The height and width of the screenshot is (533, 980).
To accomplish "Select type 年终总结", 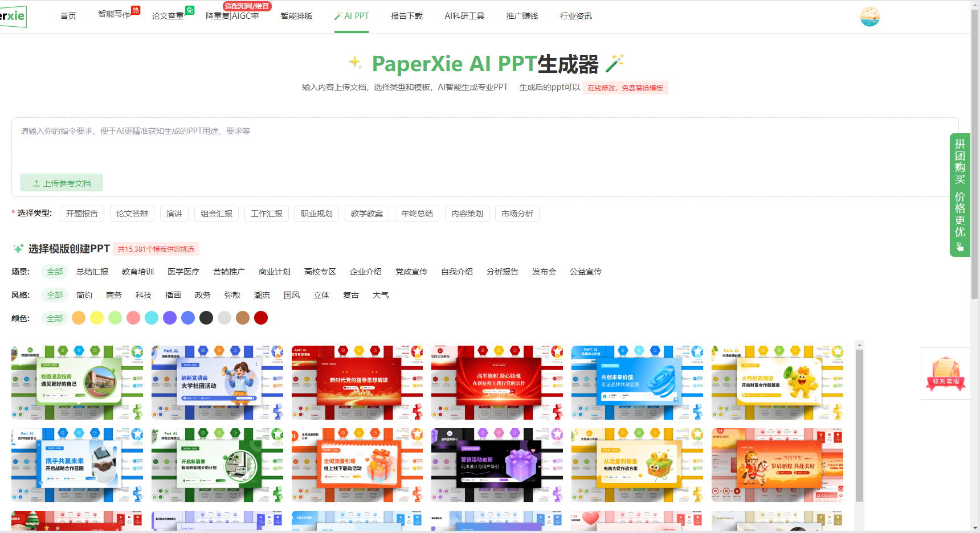I will [x=417, y=214].
